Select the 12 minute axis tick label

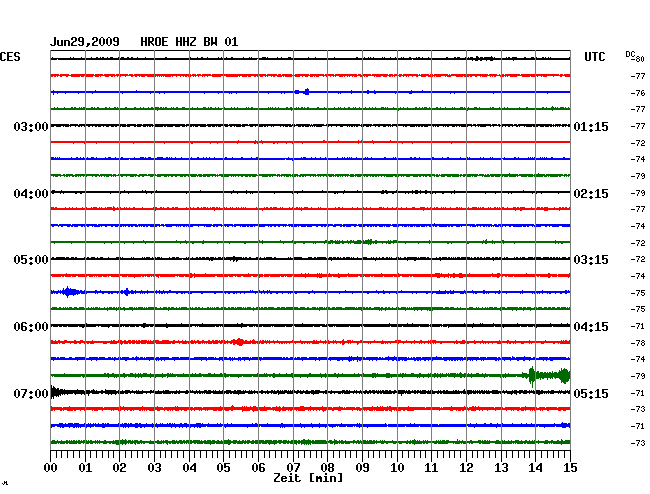466,468
